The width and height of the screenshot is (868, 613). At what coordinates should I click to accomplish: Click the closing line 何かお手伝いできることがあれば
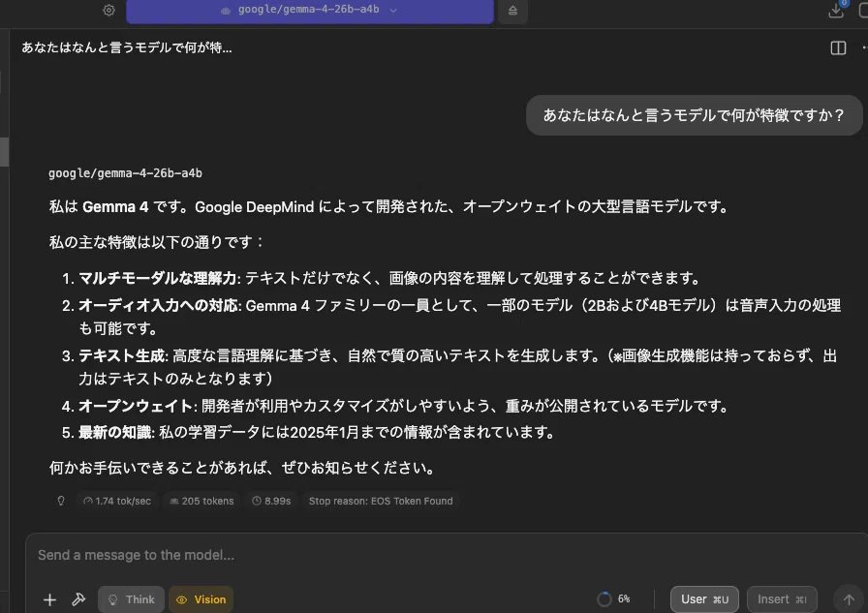[242, 468]
